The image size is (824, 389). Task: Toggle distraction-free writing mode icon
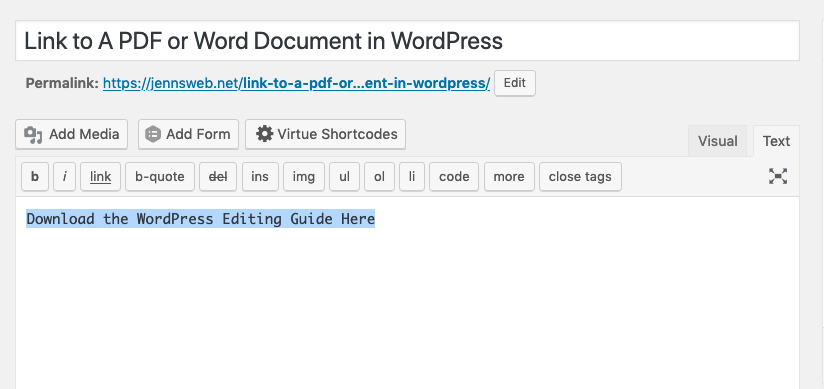tap(778, 176)
